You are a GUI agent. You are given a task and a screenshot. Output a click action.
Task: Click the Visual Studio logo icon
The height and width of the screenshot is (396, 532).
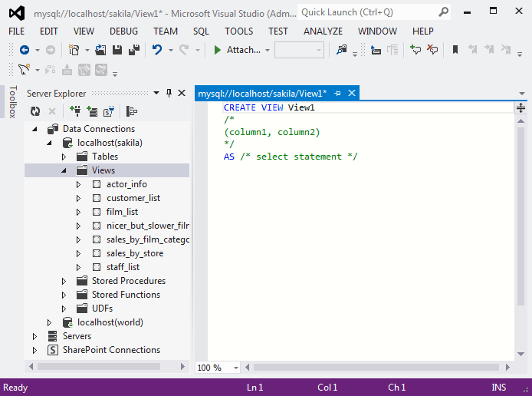coord(17,13)
